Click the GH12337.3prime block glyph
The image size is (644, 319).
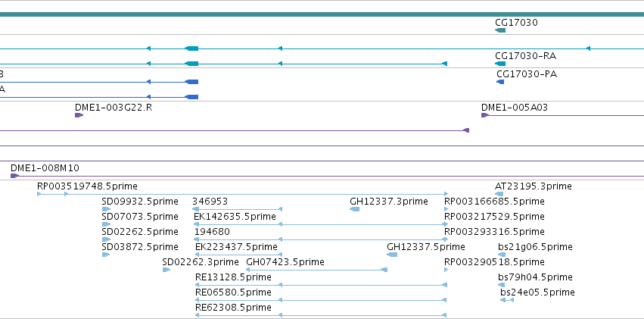(x=354, y=209)
